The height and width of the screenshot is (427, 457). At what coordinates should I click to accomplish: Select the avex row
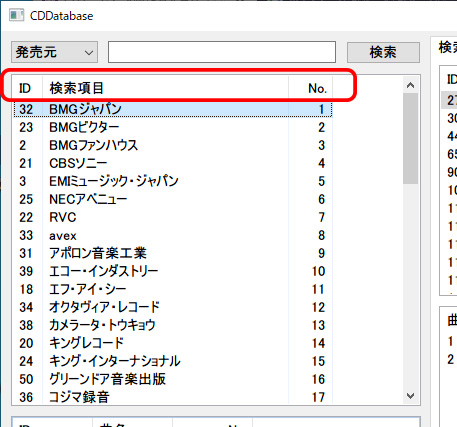coord(173,235)
